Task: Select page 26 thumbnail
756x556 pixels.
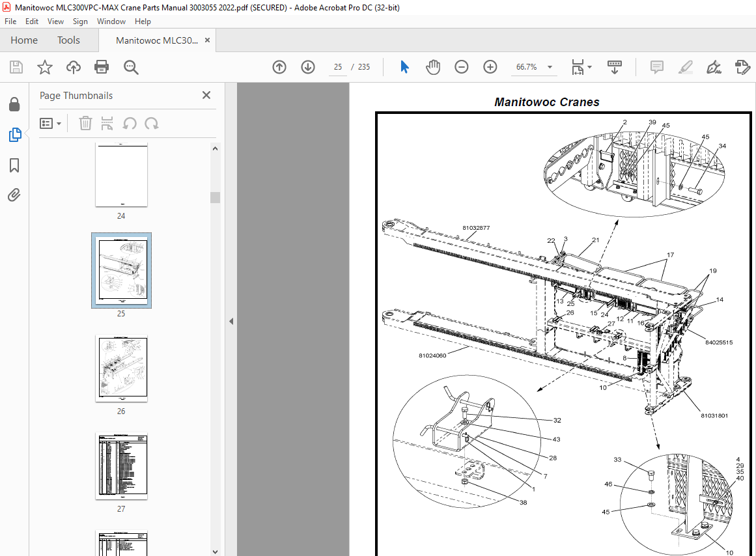Action: pyautogui.click(x=122, y=368)
